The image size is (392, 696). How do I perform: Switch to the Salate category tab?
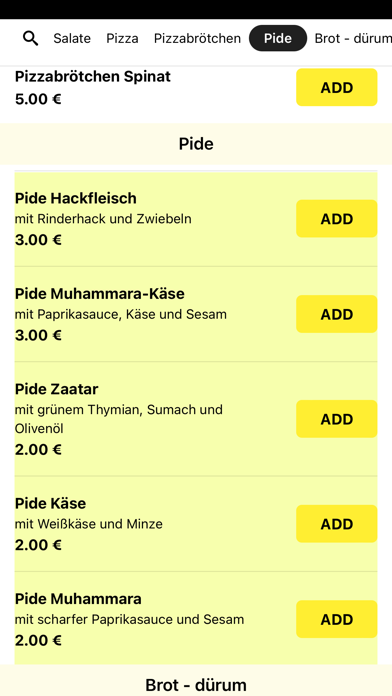(x=72, y=39)
